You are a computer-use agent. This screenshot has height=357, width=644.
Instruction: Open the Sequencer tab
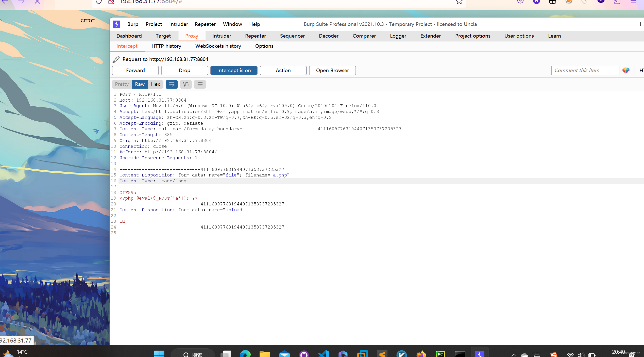[292, 36]
